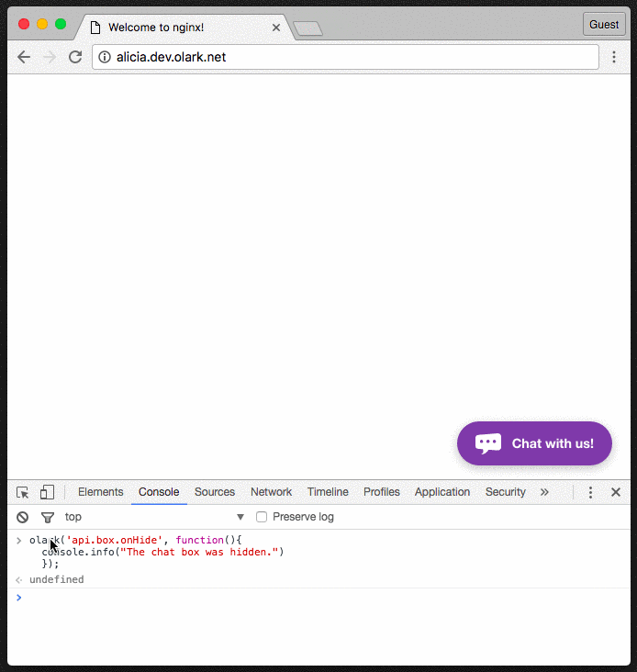
Task: Reload the page
Action: click(75, 57)
